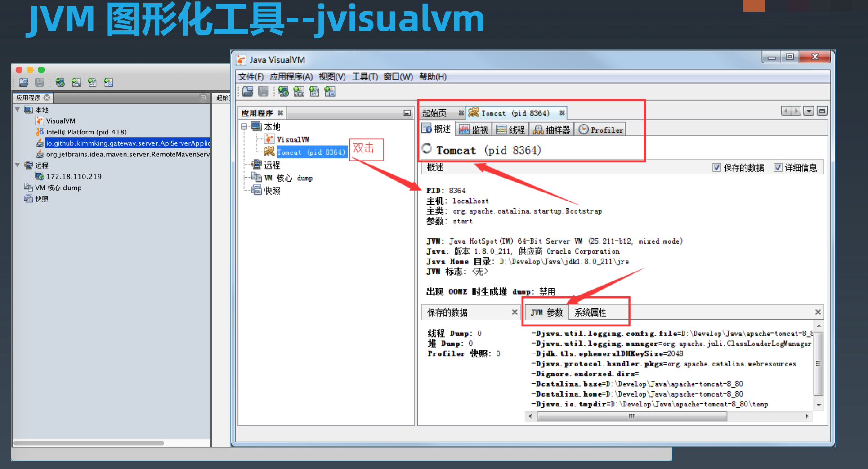Collapse the 远程 node in the Mac window
Viewport: 868px width, 469px height.
pyautogui.click(x=18, y=165)
